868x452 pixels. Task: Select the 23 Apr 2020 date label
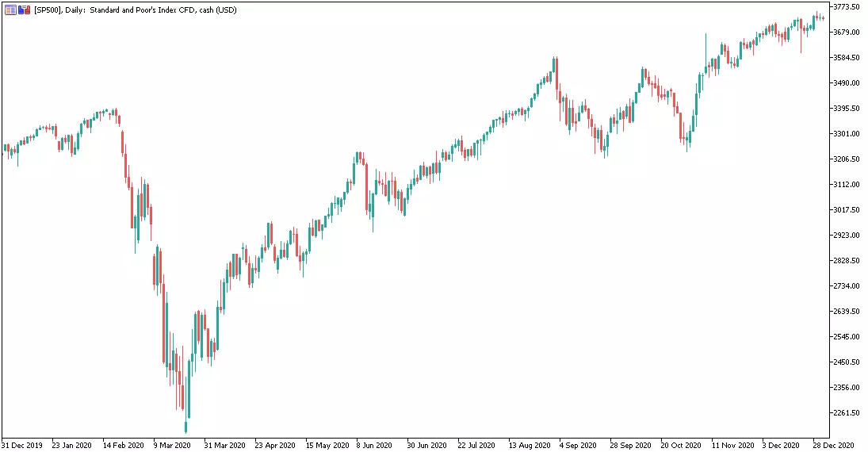click(275, 446)
